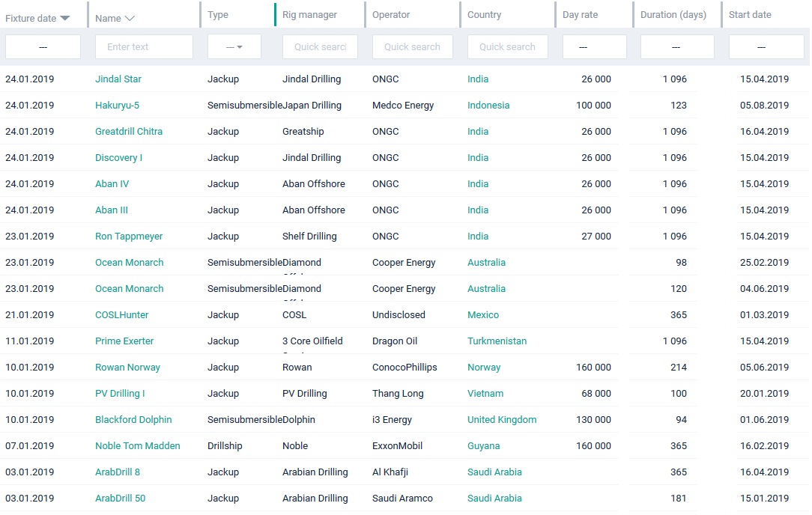This screenshot has height=515, width=812.
Task: Click the Duration (days) column header
Action: [x=673, y=15]
